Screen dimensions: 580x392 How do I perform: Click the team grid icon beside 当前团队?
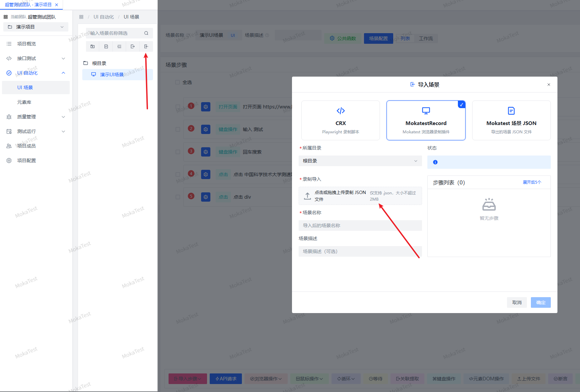point(6,17)
